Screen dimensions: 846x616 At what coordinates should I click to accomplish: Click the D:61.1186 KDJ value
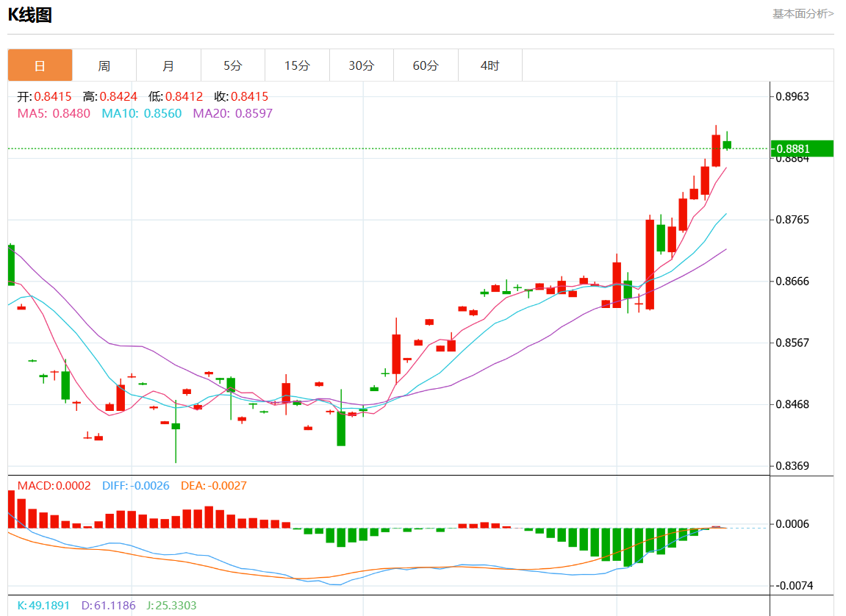109,605
